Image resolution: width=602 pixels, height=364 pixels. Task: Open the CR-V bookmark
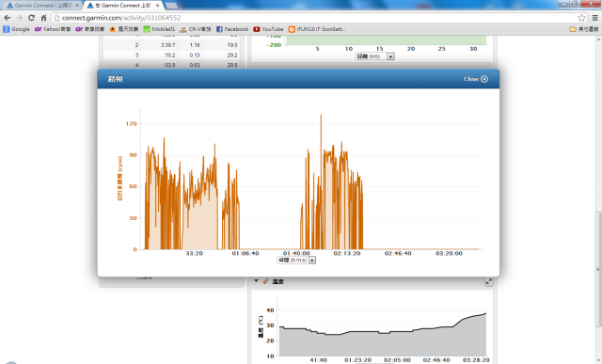(x=196, y=29)
